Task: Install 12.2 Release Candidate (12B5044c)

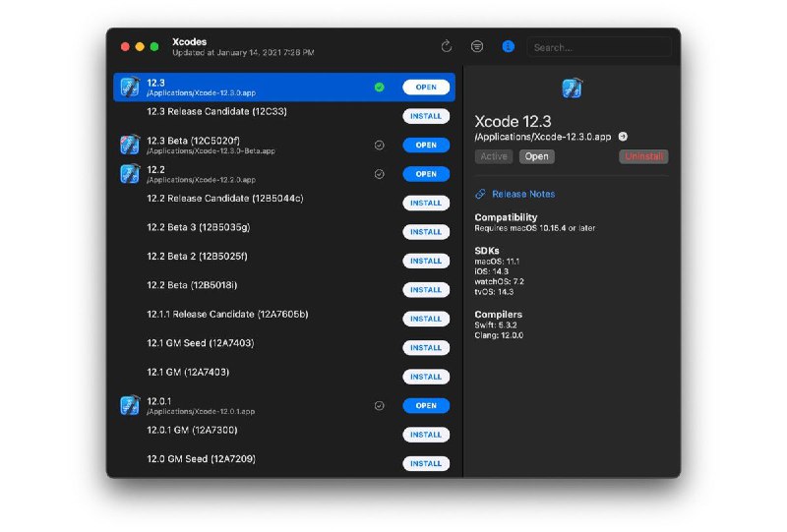Action: coord(426,203)
